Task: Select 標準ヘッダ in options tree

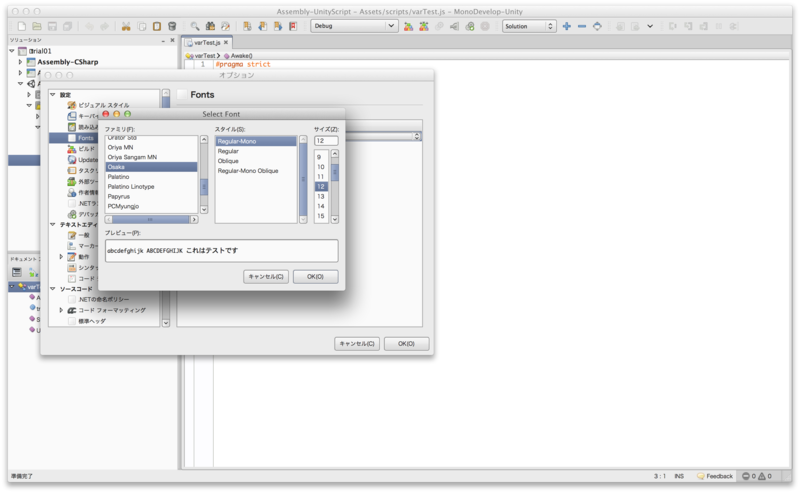Action: tap(92, 321)
